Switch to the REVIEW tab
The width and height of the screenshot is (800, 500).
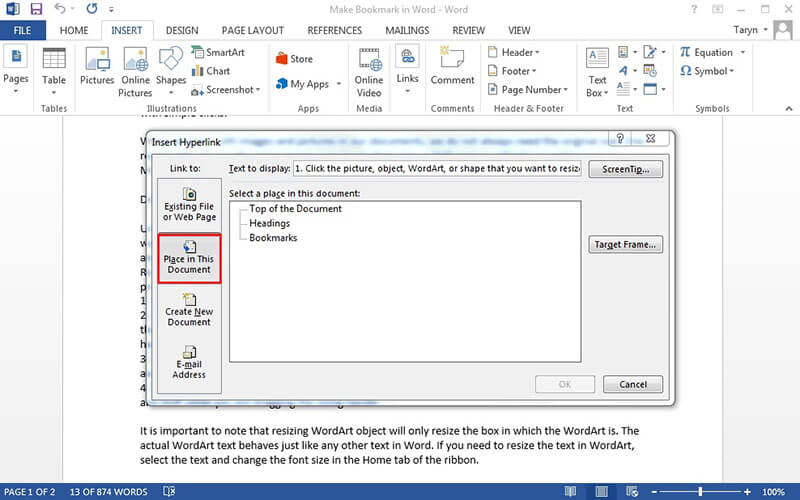468,31
